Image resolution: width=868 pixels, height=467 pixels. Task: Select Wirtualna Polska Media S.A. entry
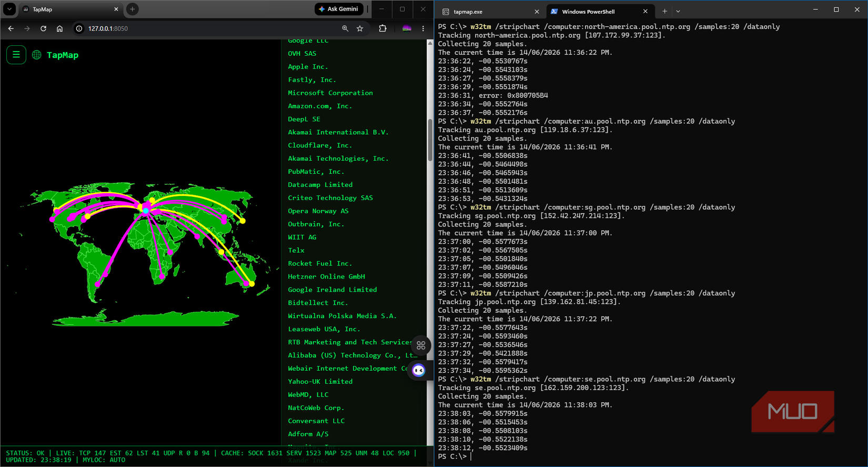click(342, 316)
